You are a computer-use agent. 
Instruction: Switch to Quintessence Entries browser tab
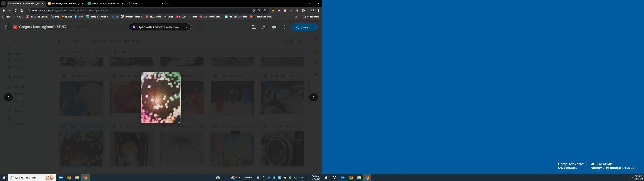click(x=25, y=3)
